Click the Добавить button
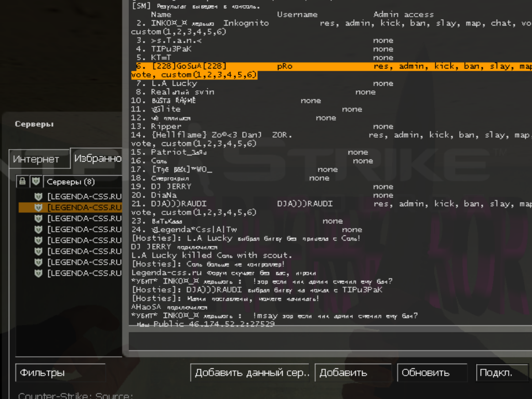532x399 pixels. 353,373
